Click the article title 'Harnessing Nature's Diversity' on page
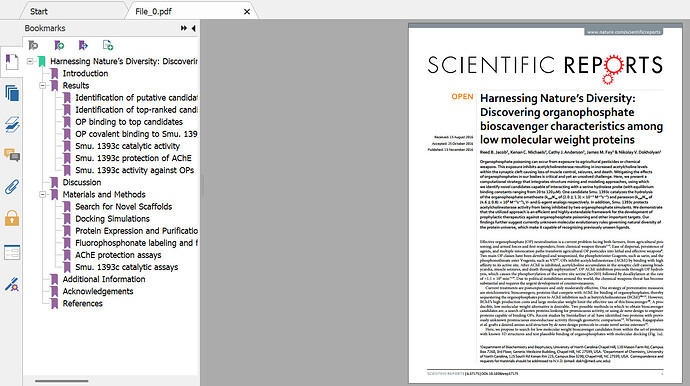The height and width of the screenshot is (386, 690). (x=571, y=119)
